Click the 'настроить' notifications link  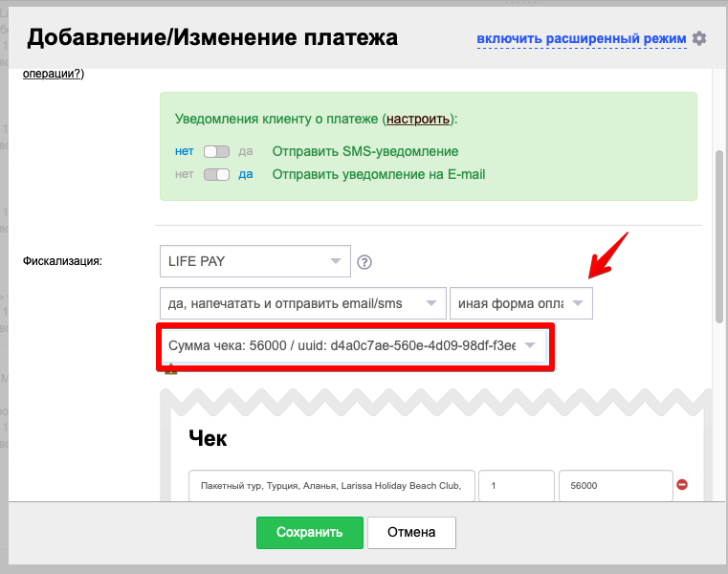coord(418,119)
